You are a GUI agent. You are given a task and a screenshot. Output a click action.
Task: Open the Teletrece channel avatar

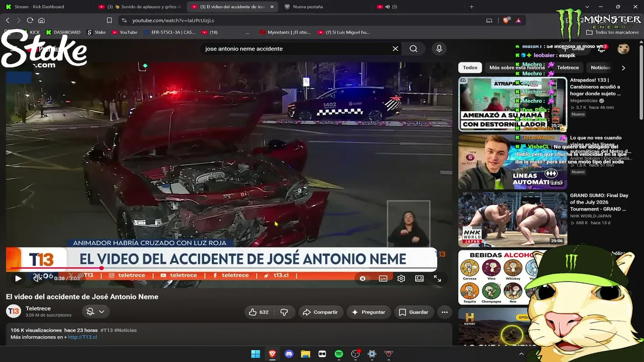14,312
